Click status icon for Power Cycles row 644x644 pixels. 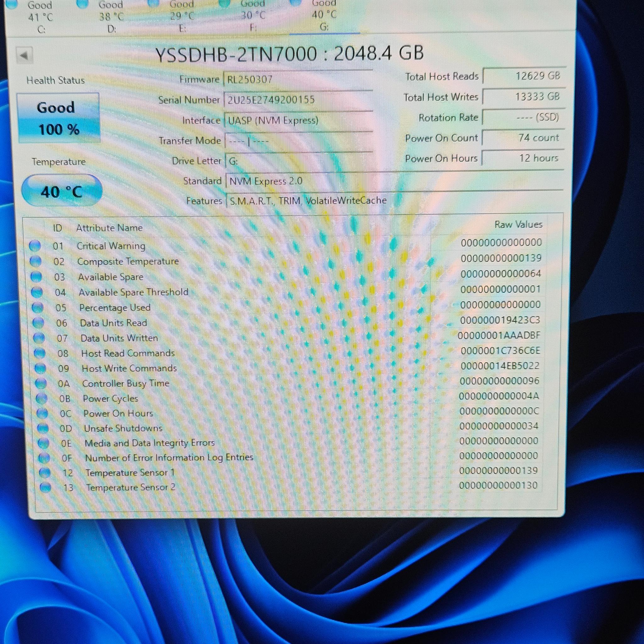click(41, 398)
